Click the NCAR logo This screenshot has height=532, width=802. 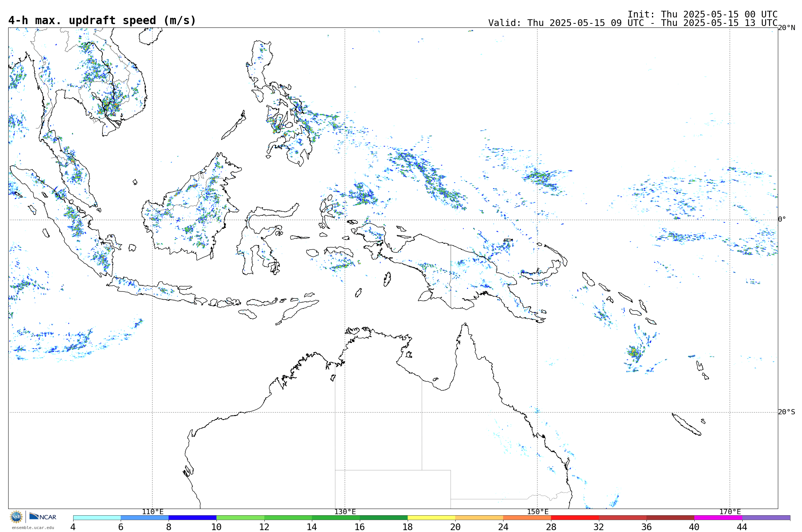tap(43, 516)
